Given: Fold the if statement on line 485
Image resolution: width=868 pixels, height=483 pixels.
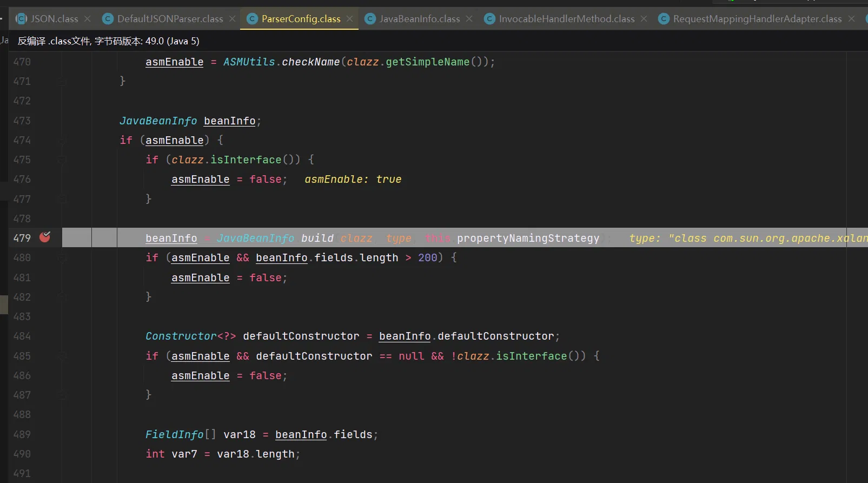Looking at the screenshot, I should pos(62,356).
